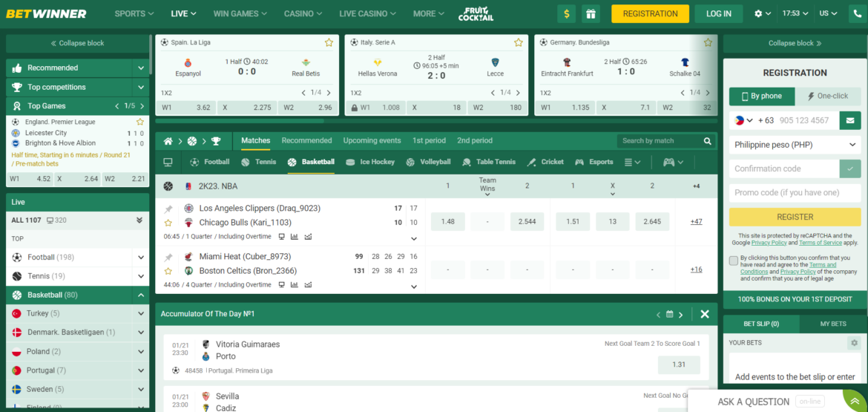The height and width of the screenshot is (412, 868).
Task: Click the Search by match field
Action: (x=660, y=141)
